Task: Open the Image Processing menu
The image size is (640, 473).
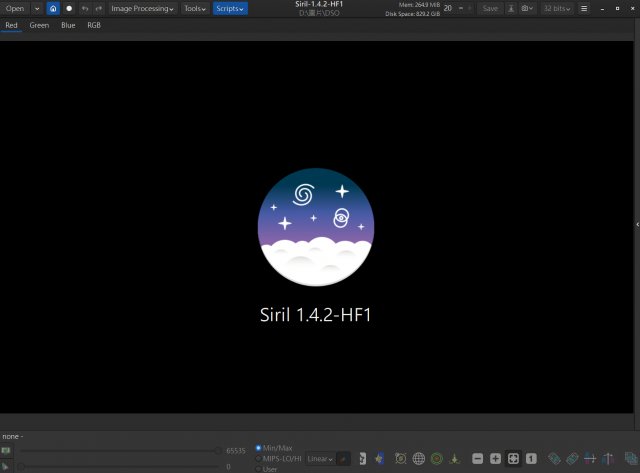Action: pyautogui.click(x=142, y=8)
